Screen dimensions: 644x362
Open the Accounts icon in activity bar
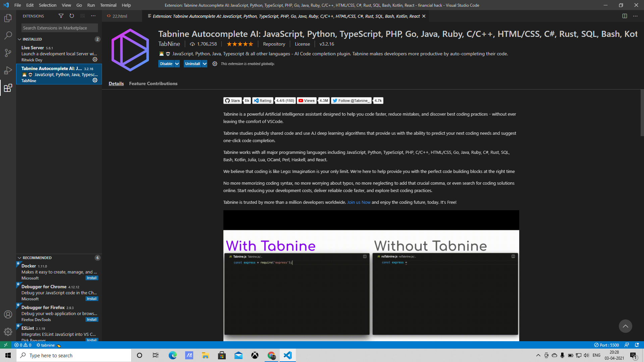tap(8, 314)
